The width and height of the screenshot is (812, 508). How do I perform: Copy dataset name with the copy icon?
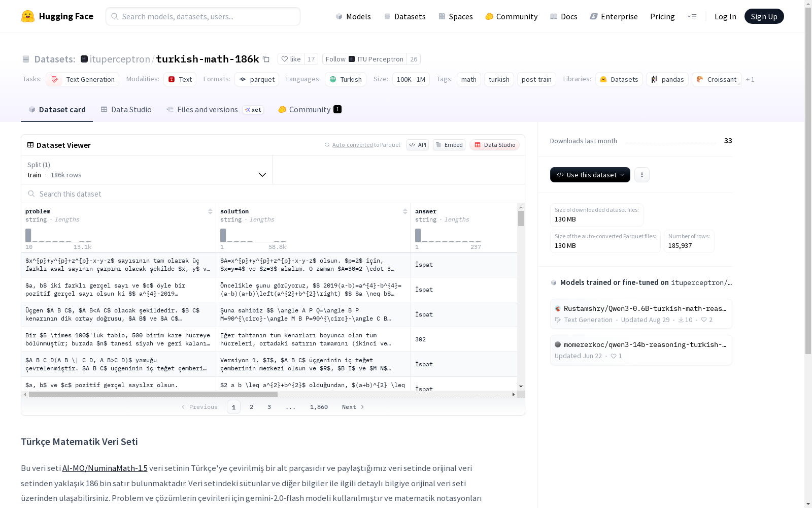pyautogui.click(x=266, y=59)
